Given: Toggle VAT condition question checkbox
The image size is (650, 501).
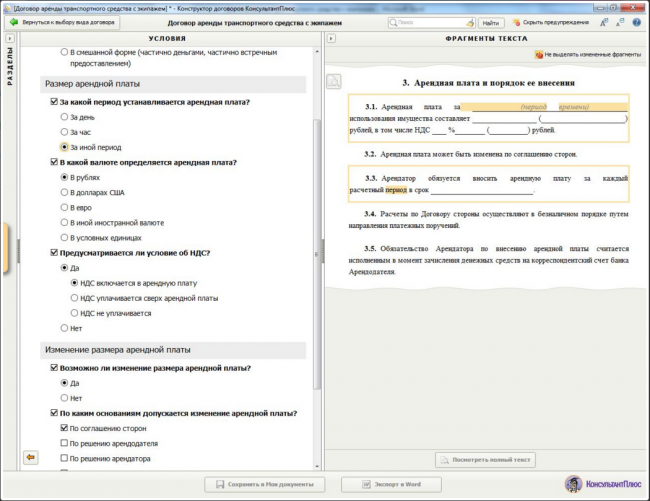Looking at the screenshot, I should pyautogui.click(x=54, y=253).
